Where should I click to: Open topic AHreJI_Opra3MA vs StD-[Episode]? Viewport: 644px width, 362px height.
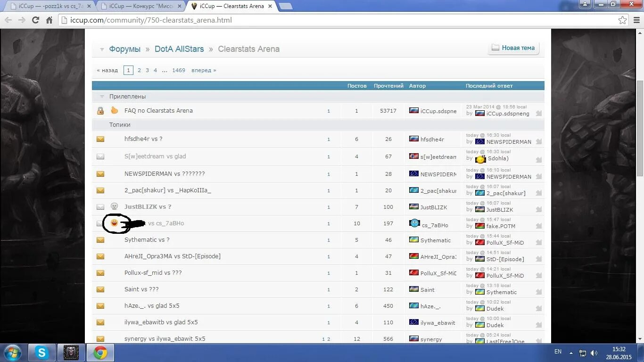coord(173,256)
